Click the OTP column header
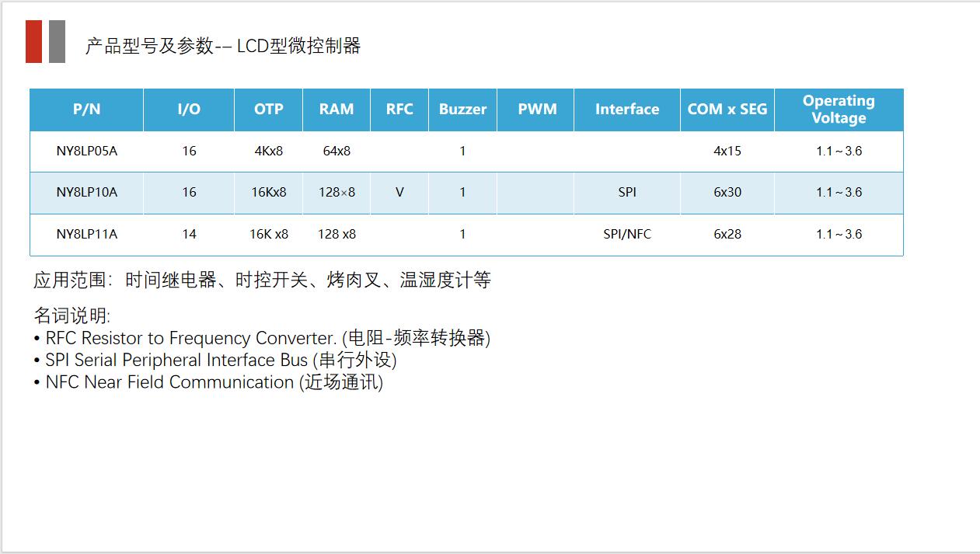 [269, 110]
